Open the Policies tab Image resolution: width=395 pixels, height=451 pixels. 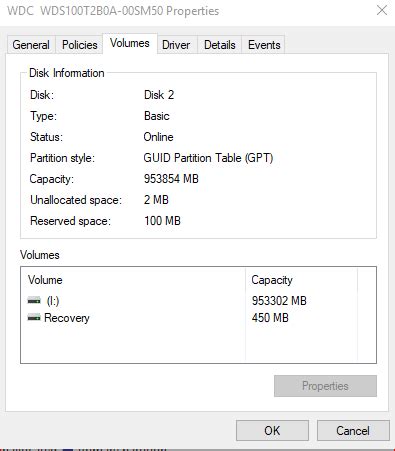click(80, 45)
